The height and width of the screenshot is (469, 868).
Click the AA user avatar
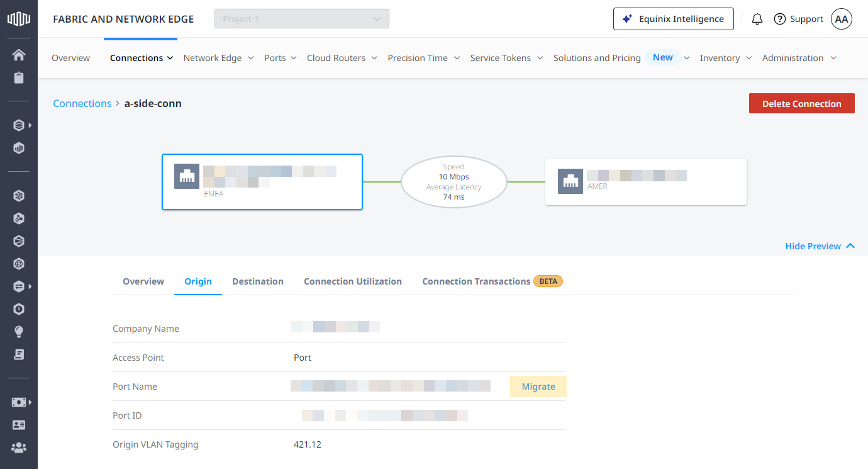click(x=842, y=19)
